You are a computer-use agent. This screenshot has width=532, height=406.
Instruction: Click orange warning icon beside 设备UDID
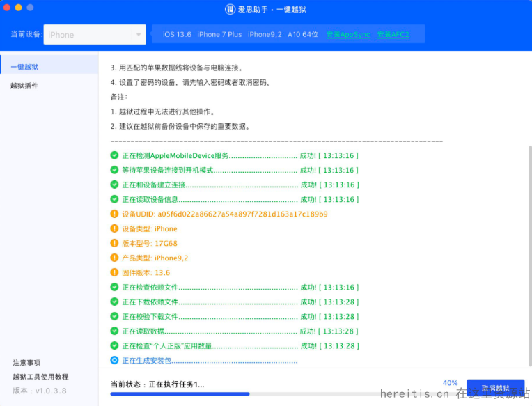point(114,214)
